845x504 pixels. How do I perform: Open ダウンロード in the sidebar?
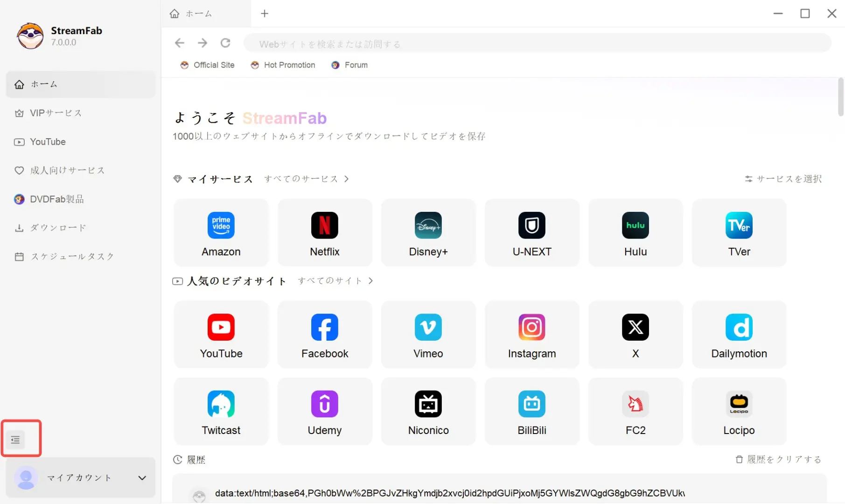(x=81, y=228)
